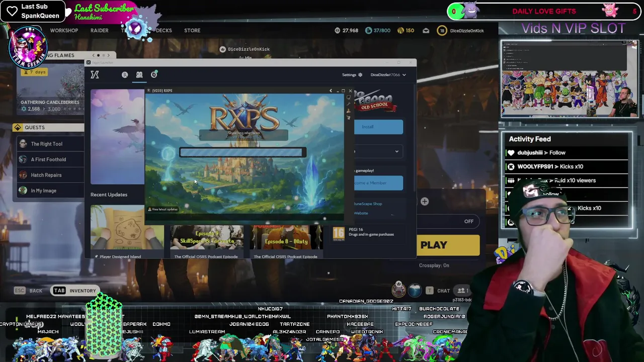Click Daily Love Gifts banner

coord(544,11)
